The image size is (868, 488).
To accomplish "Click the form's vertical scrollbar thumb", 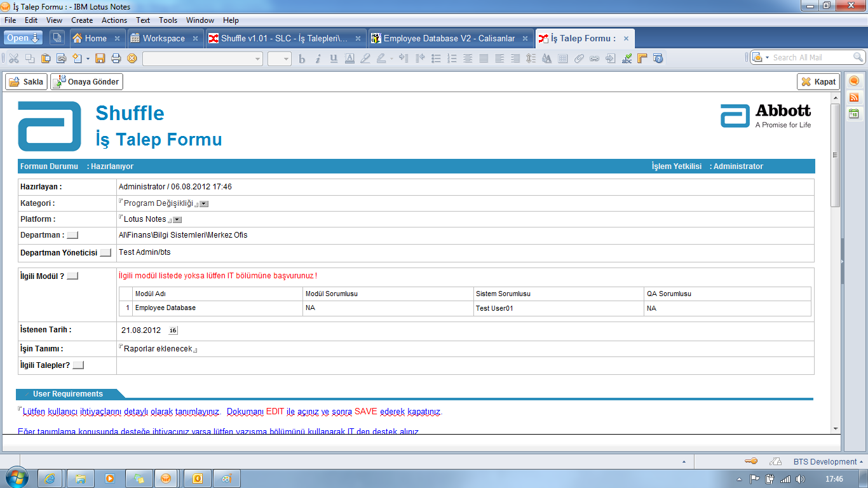I will pyautogui.click(x=836, y=154).
